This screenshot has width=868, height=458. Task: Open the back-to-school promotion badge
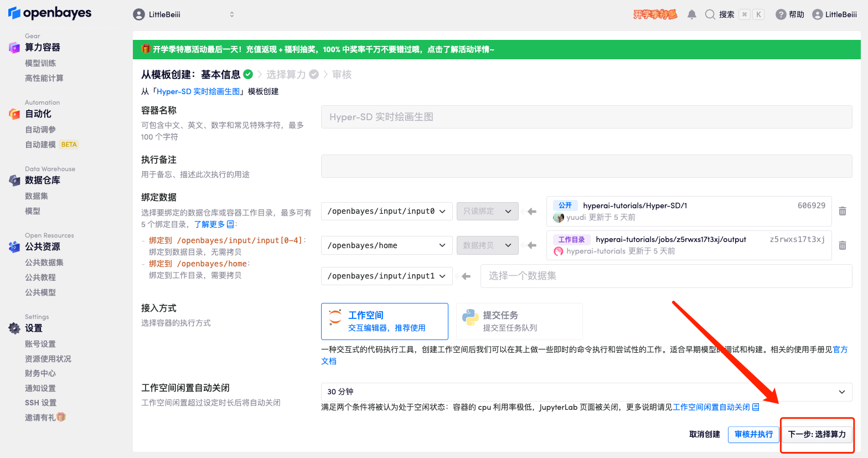[655, 14]
